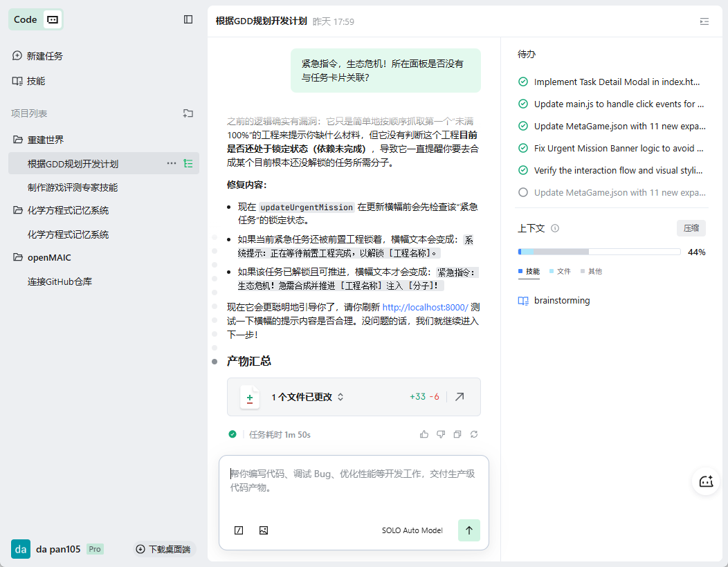Toggle the Code mode switch

click(x=53, y=19)
